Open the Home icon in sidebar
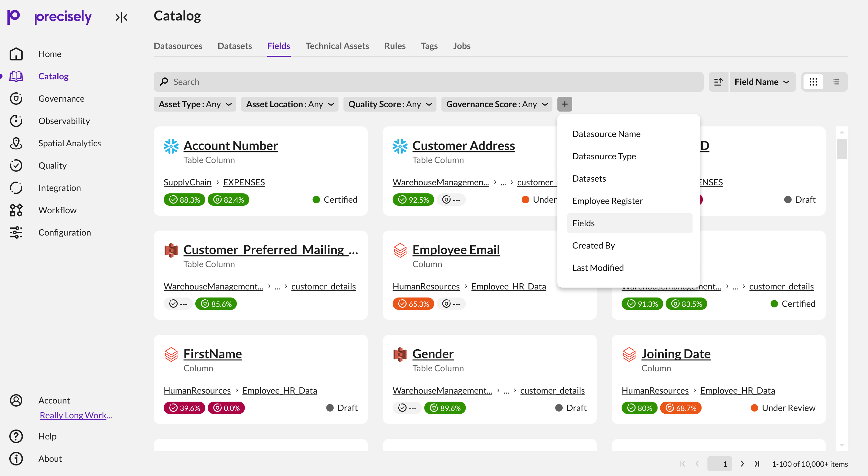 click(x=16, y=54)
